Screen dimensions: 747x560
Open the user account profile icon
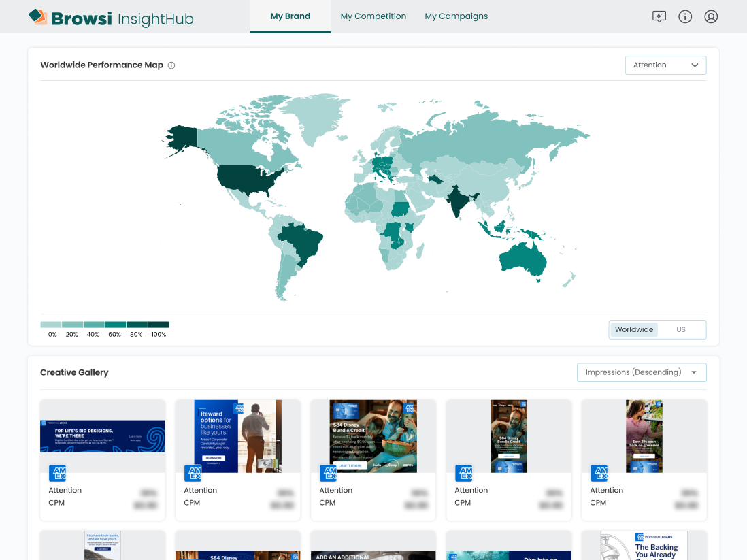click(711, 17)
